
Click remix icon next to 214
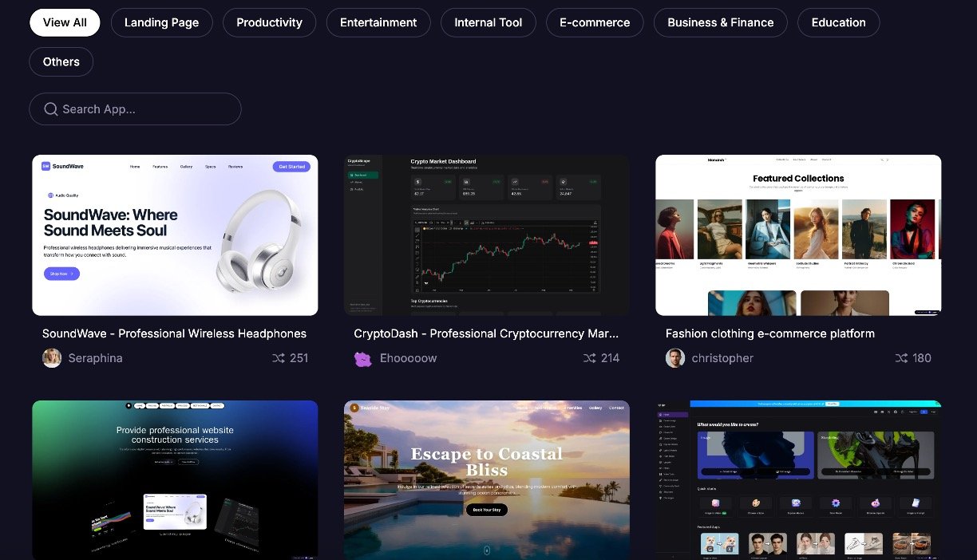coord(589,358)
